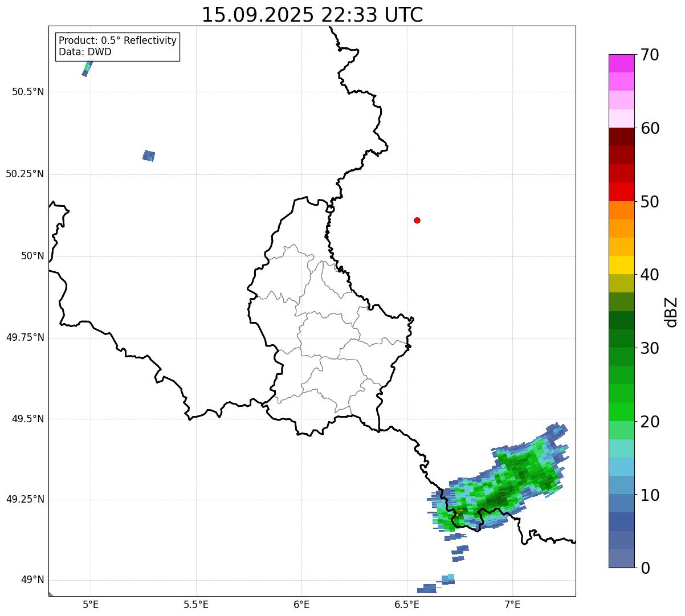
Task: Click the "Data: DWD" label
Action: (85, 52)
